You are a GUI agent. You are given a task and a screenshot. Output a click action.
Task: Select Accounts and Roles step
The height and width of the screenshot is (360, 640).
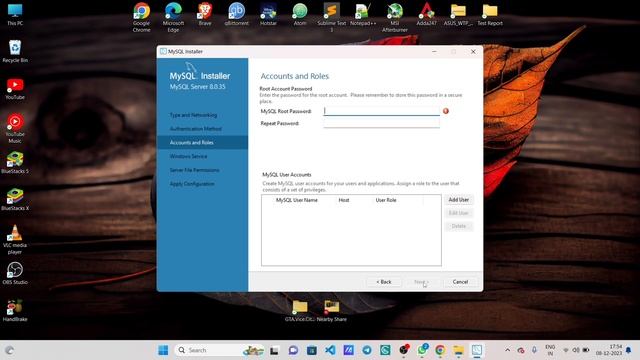(x=202, y=142)
